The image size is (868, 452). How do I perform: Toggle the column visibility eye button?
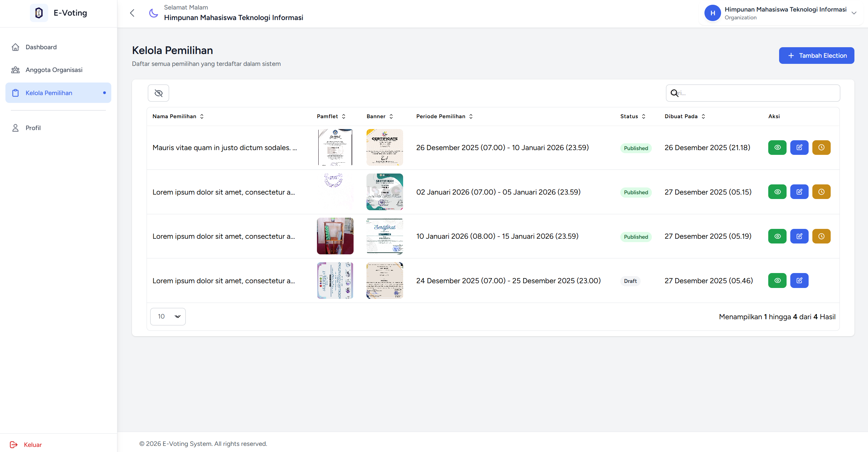pyautogui.click(x=158, y=93)
